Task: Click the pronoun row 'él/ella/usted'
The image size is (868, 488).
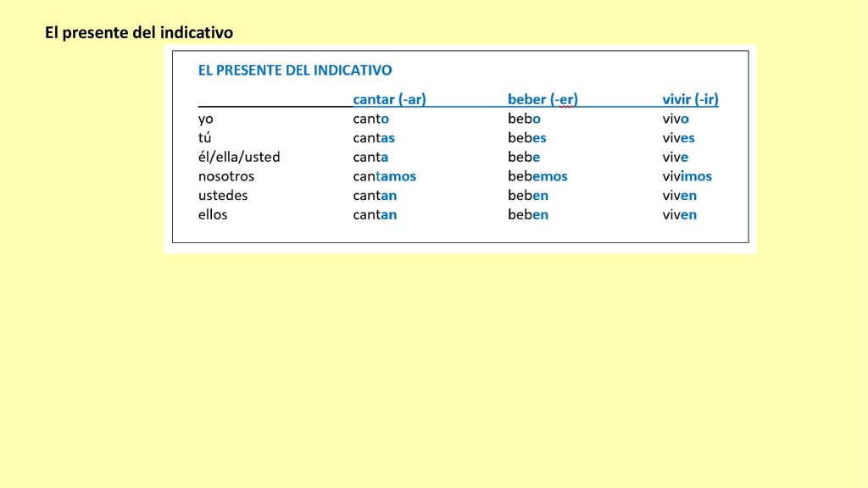Action: [x=239, y=157]
